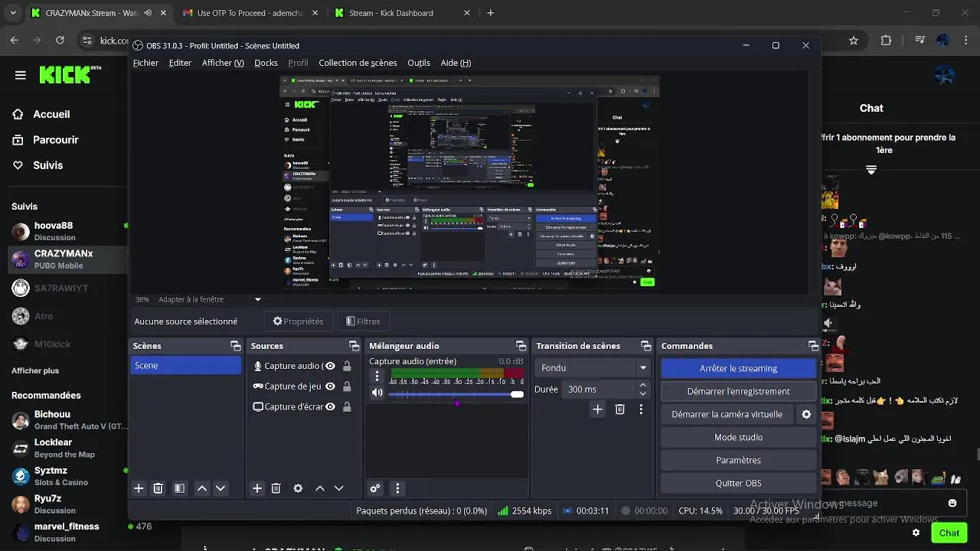Add a scene transition with plus icon
980x551 pixels.
click(598, 409)
